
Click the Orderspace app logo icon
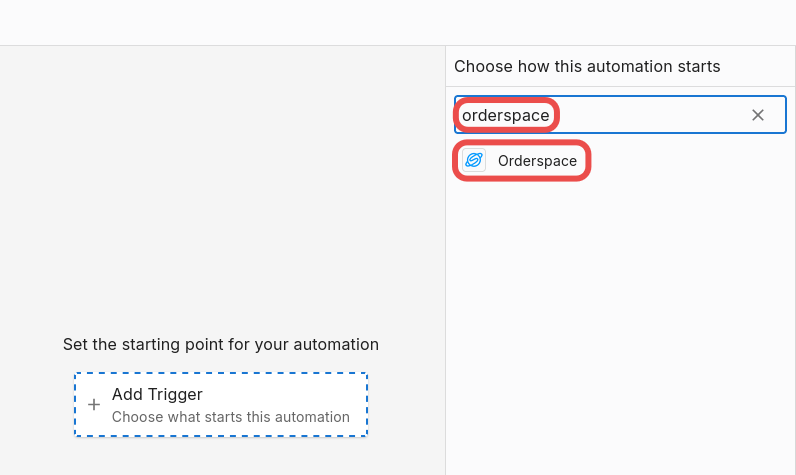point(474,160)
